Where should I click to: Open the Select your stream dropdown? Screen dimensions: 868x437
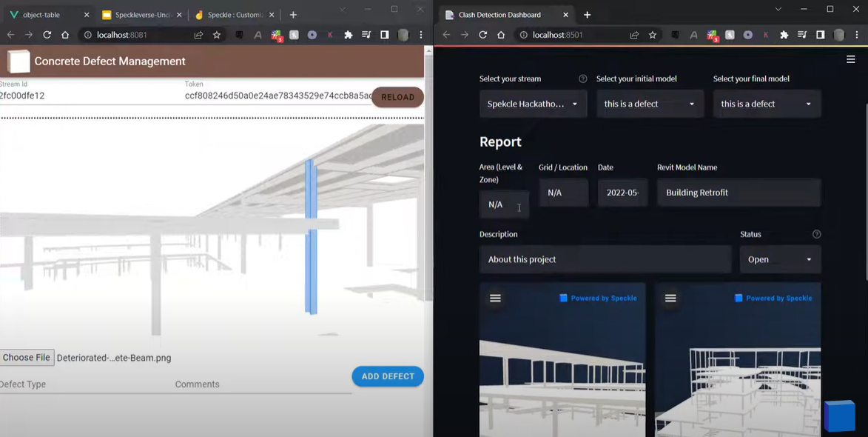coord(533,104)
